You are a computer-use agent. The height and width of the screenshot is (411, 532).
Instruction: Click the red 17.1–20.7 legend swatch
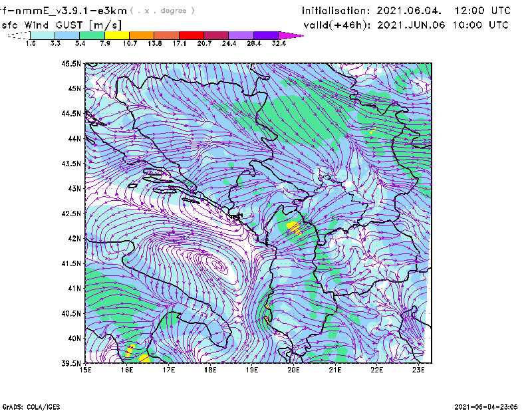click(x=192, y=35)
